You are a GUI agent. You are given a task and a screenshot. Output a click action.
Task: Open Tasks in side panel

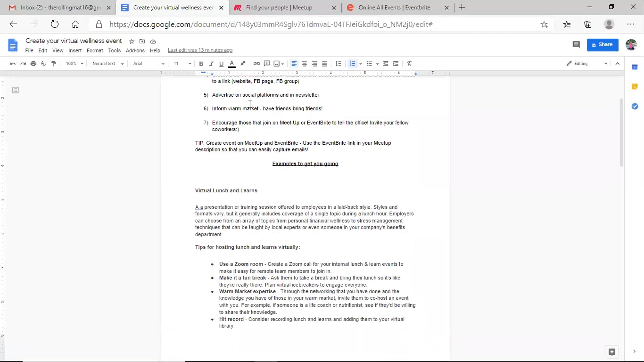634,107
